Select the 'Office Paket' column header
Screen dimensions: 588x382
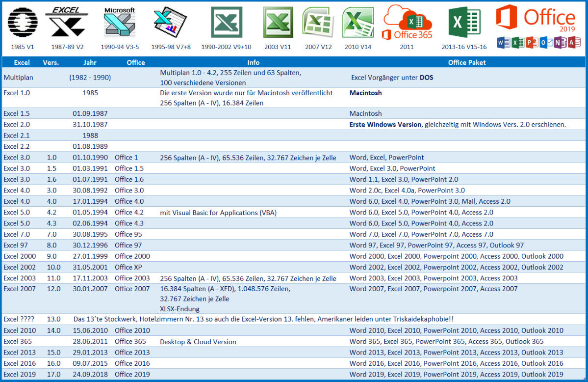pos(467,62)
